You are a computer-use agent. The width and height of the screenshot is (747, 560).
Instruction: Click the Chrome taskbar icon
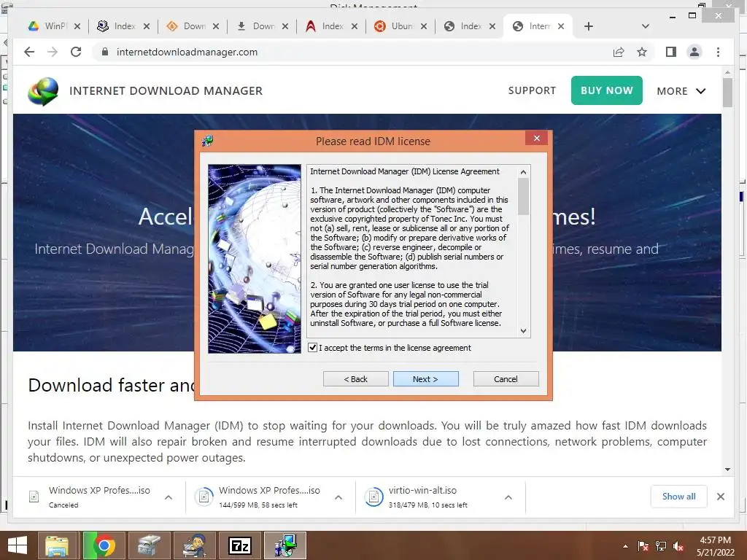pyautogui.click(x=104, y=545)
